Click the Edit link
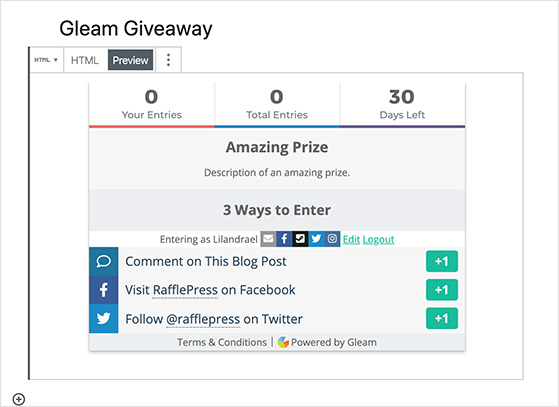 [351, 239]
